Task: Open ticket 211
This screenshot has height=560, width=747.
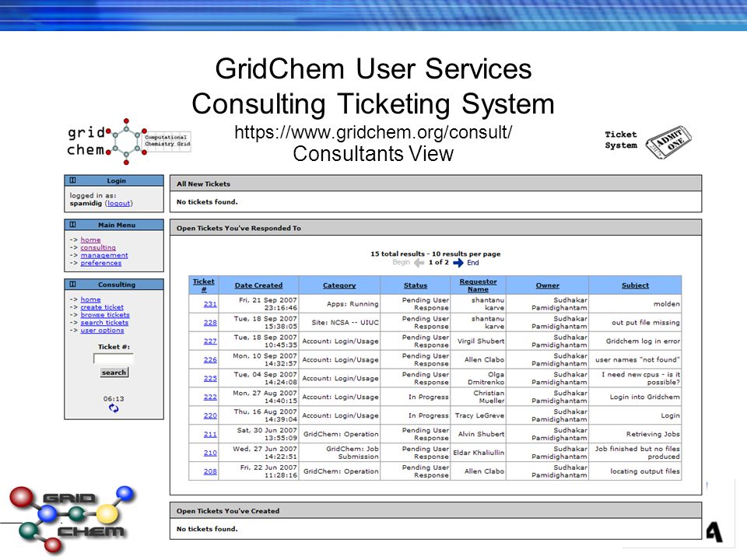Action: pos(210,434)
